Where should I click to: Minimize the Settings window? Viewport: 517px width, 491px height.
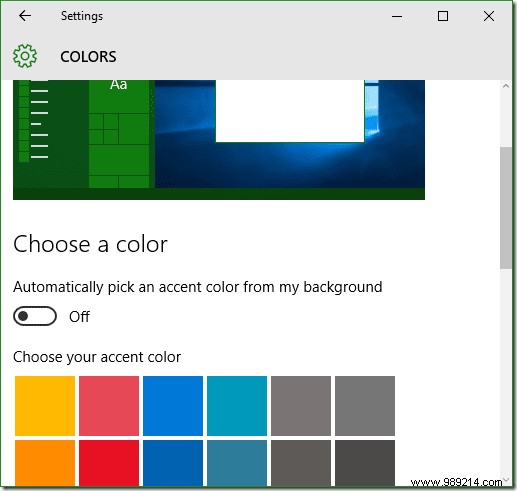[x=397, y=16]
